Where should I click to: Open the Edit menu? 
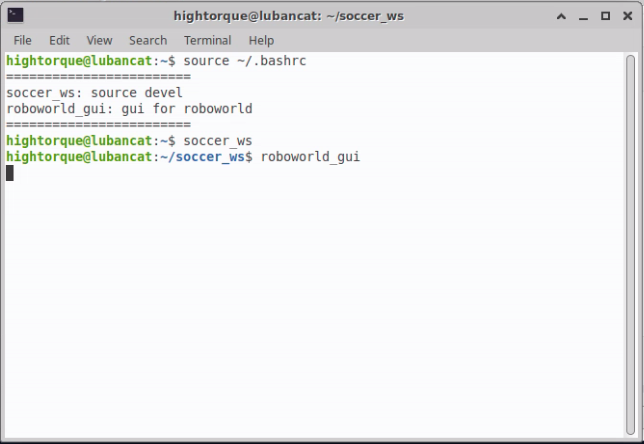click(x=59, y=40)
